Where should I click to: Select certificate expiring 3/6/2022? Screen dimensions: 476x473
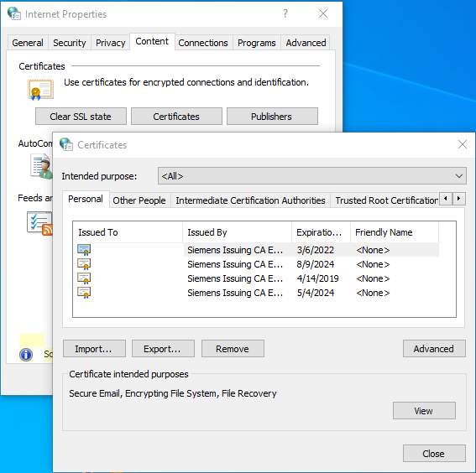(x=256, y=250)
